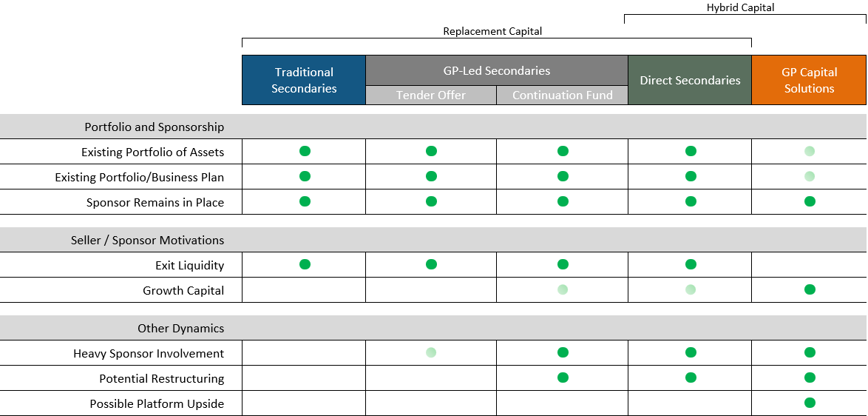Screen dimensions: 868x416
Task: Click light Heavy Sponsor Involvement dot under Tender Offer
Action: pos(431,352)
